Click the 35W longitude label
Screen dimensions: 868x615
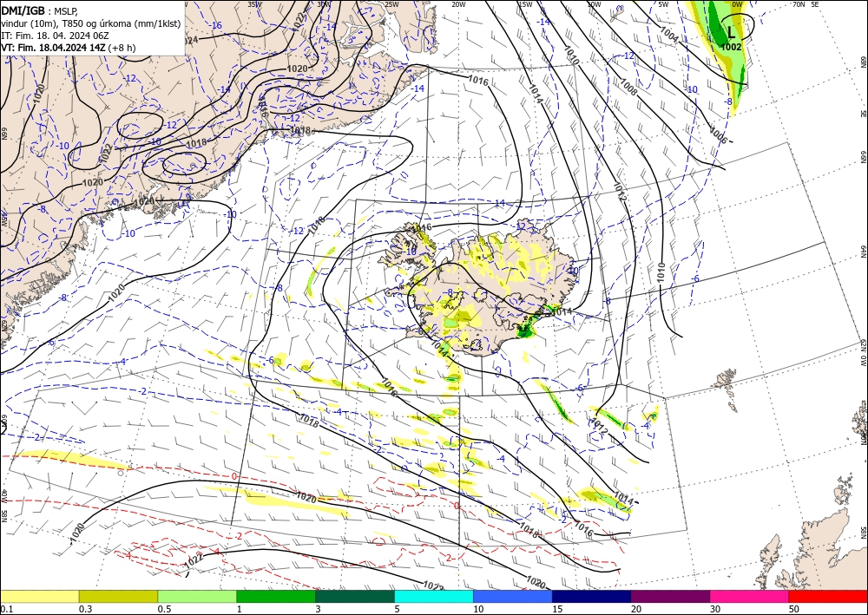coord(254,4)
